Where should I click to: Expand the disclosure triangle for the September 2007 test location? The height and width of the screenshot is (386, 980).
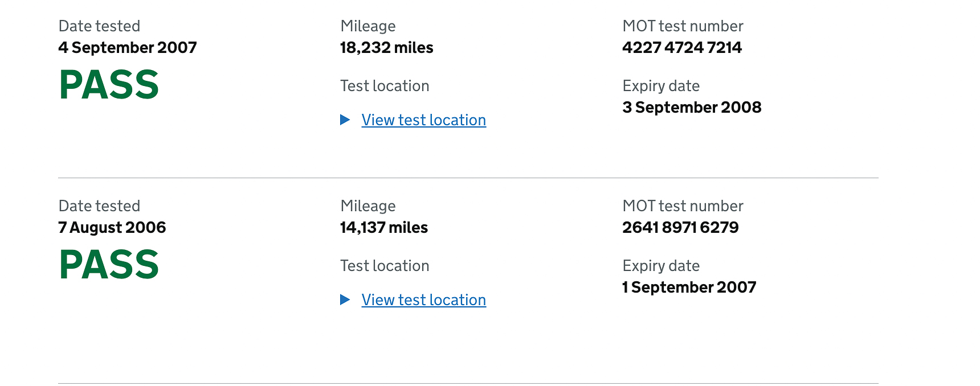(345, 120)
